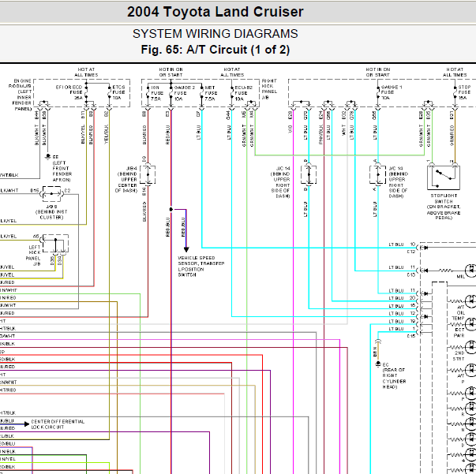Click the ECT PWR lamp symbol
Image resolution: width=476 pixels, height=474 pixels.
471,324
